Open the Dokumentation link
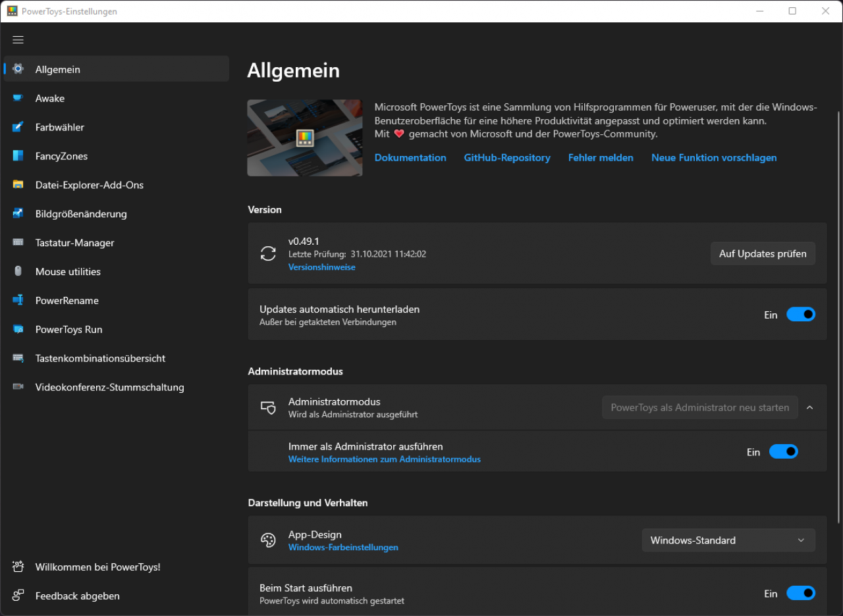This screenshot has width=843, height=616. pos(410,158)
